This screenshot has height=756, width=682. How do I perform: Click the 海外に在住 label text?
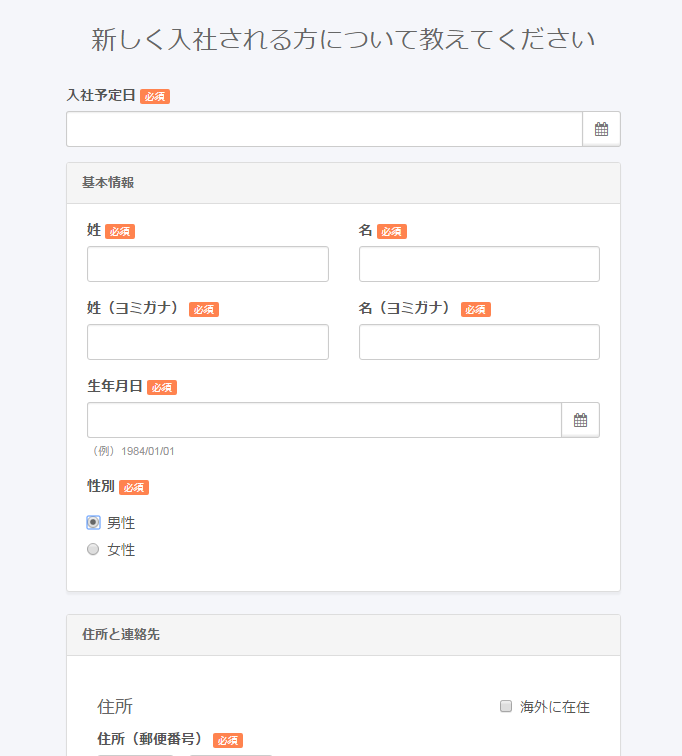555,707
